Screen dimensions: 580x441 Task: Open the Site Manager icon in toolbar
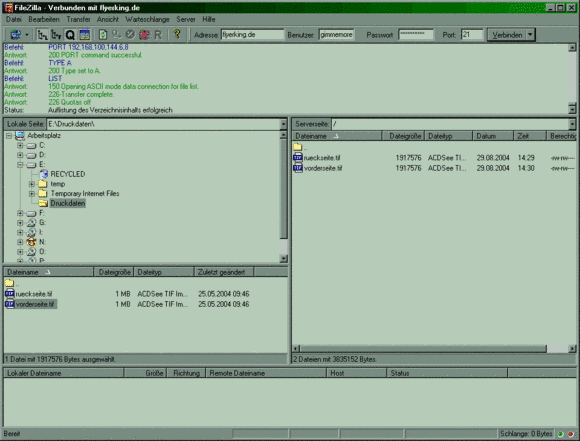[x=16, y=35]
